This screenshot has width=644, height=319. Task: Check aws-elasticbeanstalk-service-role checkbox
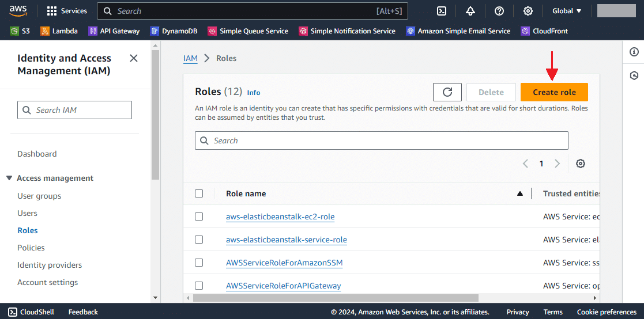point(199,240)
